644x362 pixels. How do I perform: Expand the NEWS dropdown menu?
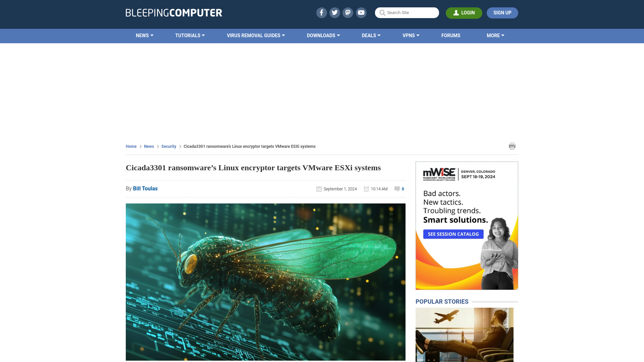(145, 36)
